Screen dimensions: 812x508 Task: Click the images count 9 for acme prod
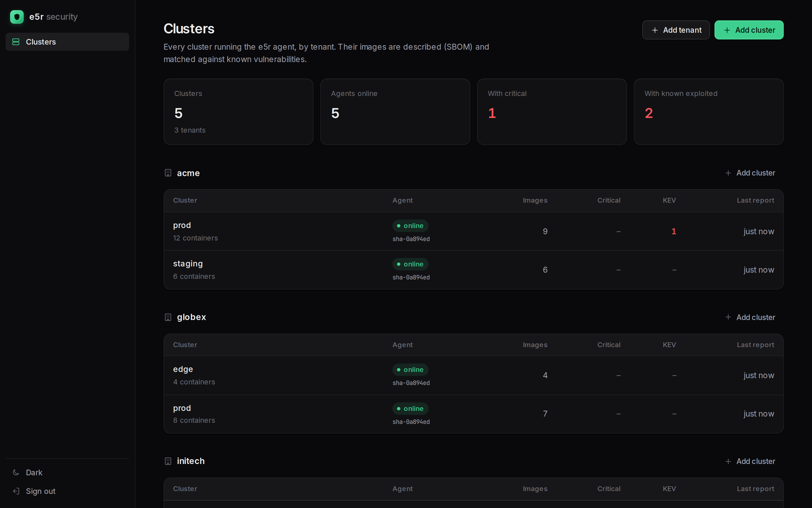pyautogui.click(x=545, y=231)
